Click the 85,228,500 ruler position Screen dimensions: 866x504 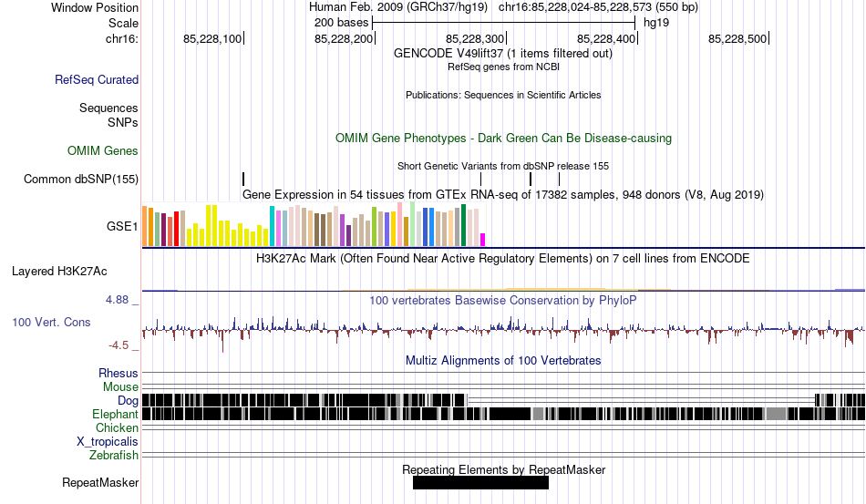click(737, 38)
